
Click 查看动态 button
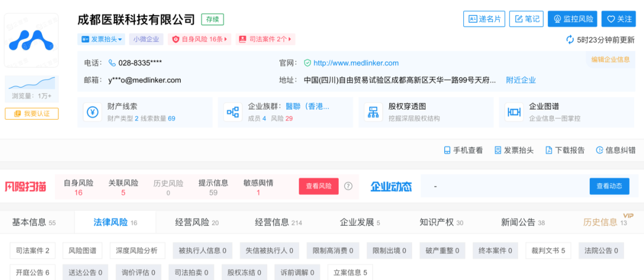[609, 186]
